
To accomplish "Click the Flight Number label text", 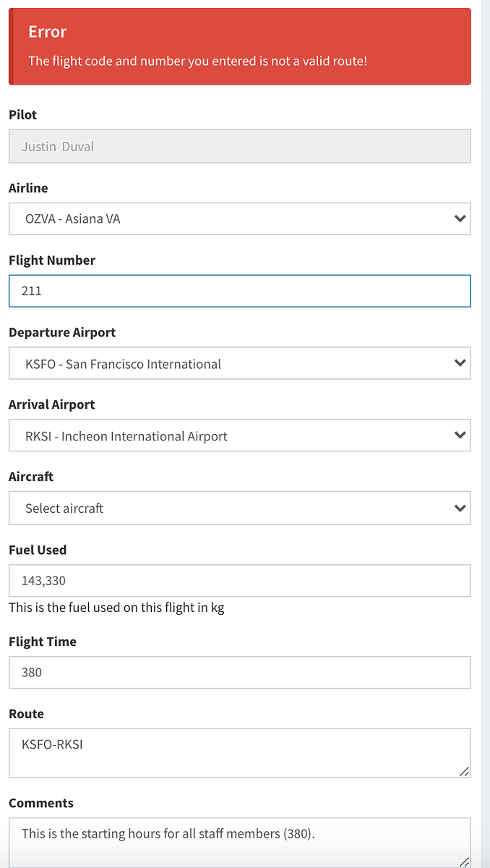I will click(x=52, y=260).
